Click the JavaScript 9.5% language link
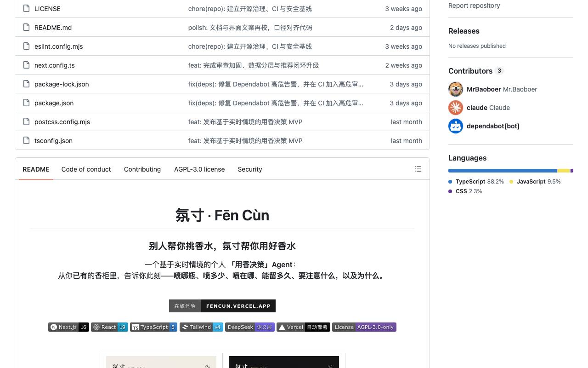 pyautogui.click(x=535, y=182)
